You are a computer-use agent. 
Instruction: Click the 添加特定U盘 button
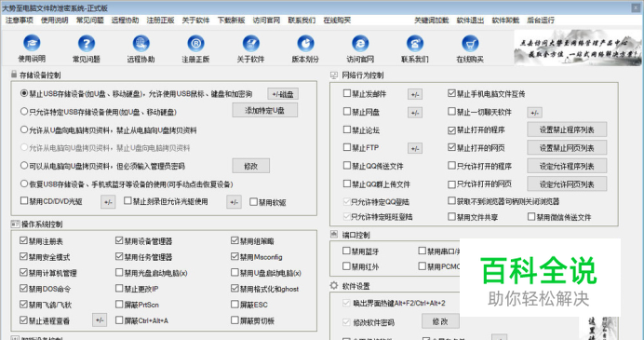[x=265, y=110]
